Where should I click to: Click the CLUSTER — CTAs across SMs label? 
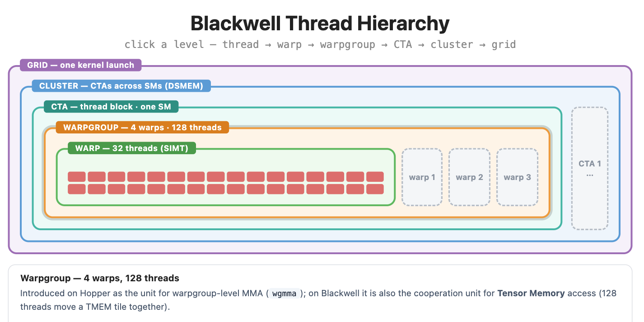(x=121, y=85)
